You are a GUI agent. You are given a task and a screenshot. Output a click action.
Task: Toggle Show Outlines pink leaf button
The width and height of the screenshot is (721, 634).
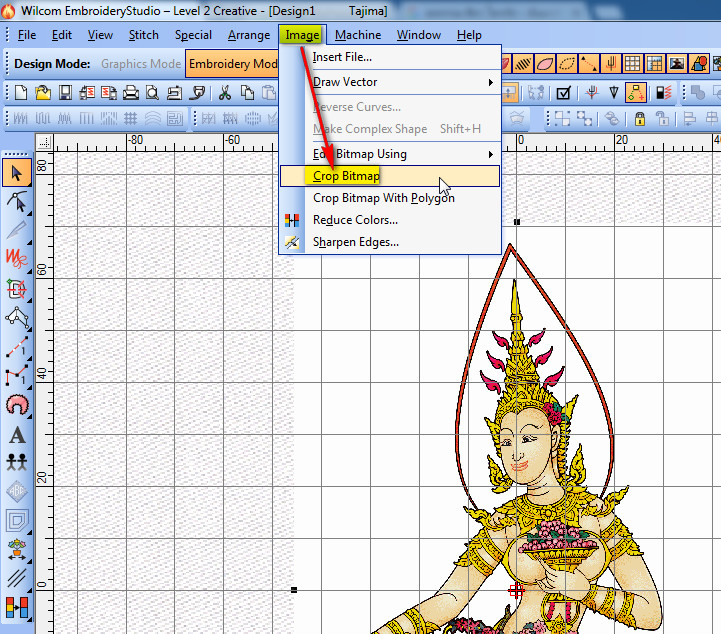(x=545, y=64)
